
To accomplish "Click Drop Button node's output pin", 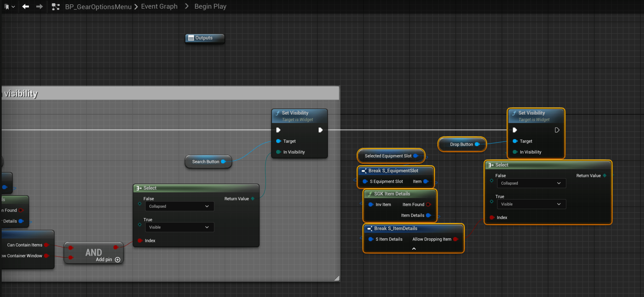I will point(477,144).
